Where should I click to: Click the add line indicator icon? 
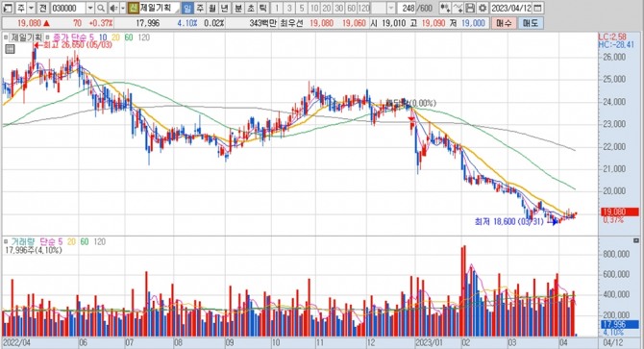pos(458,8)
